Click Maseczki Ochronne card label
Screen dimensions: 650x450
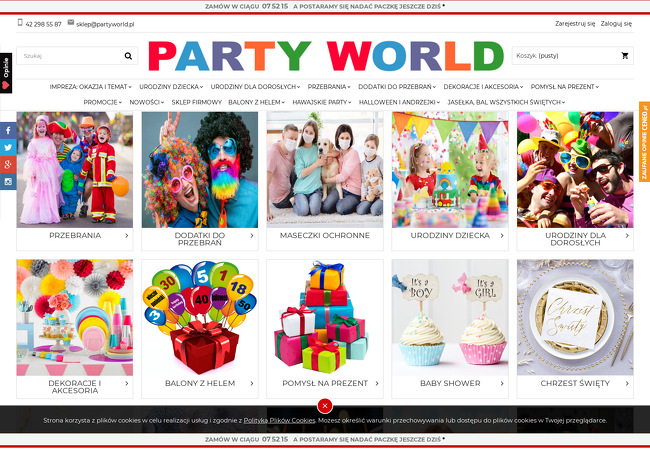[x=325, y=235]
